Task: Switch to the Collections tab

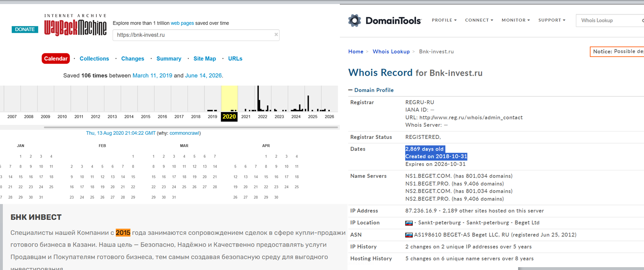Action: [94, 59]
